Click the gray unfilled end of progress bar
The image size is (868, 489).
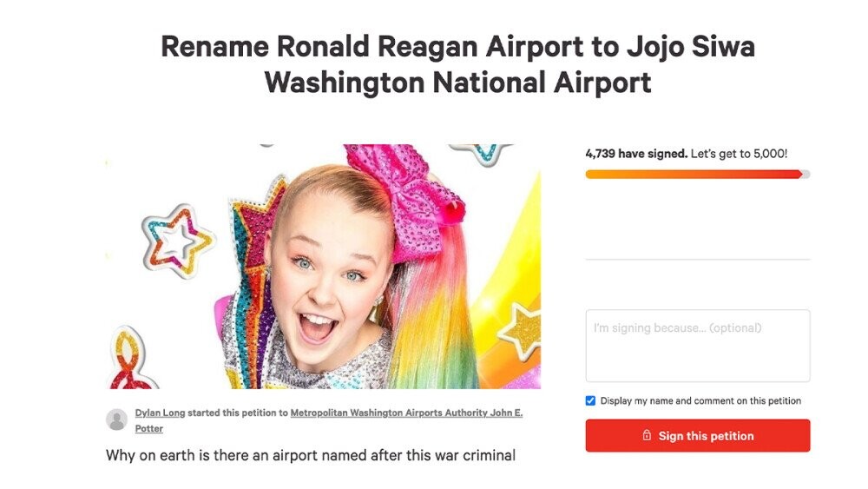pos(806,175)
